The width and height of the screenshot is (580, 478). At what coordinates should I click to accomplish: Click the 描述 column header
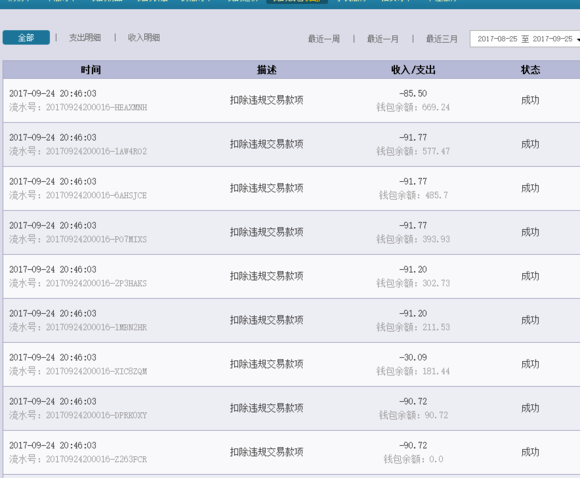click(266, 70)
